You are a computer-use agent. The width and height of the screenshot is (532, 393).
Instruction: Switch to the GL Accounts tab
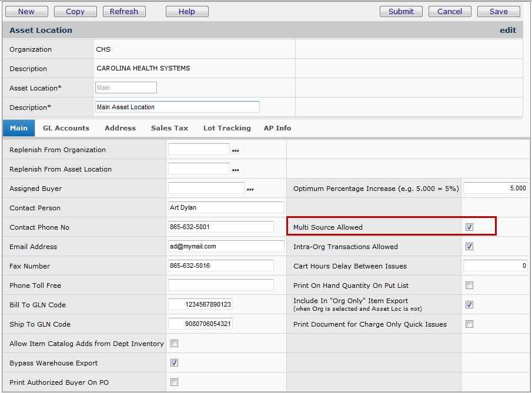click(66, 128)
